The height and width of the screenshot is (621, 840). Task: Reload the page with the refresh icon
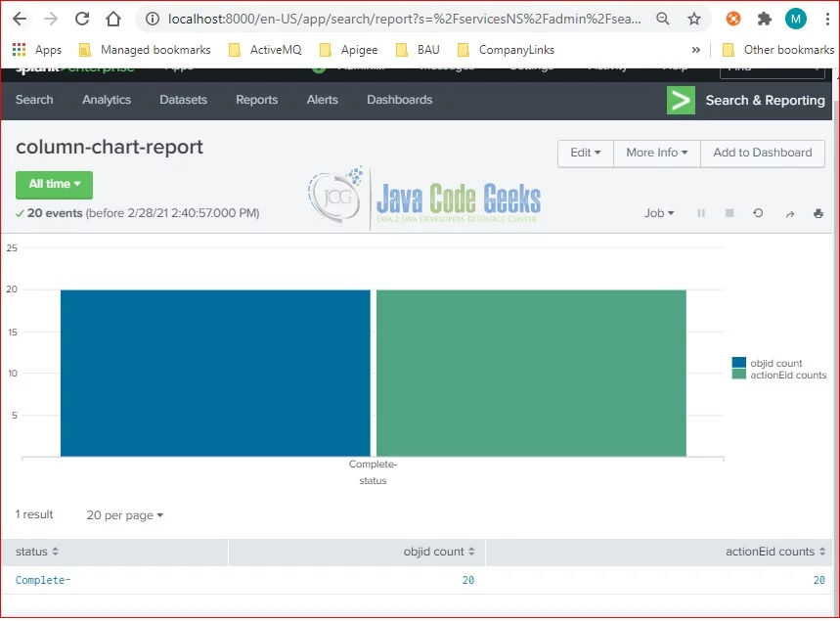point(82,20)
